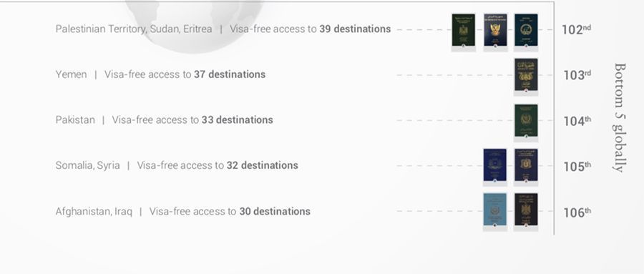Select the "Bottom 5 globally" vertical label
This screenshot has width=644, height=274.
(620, 117)
